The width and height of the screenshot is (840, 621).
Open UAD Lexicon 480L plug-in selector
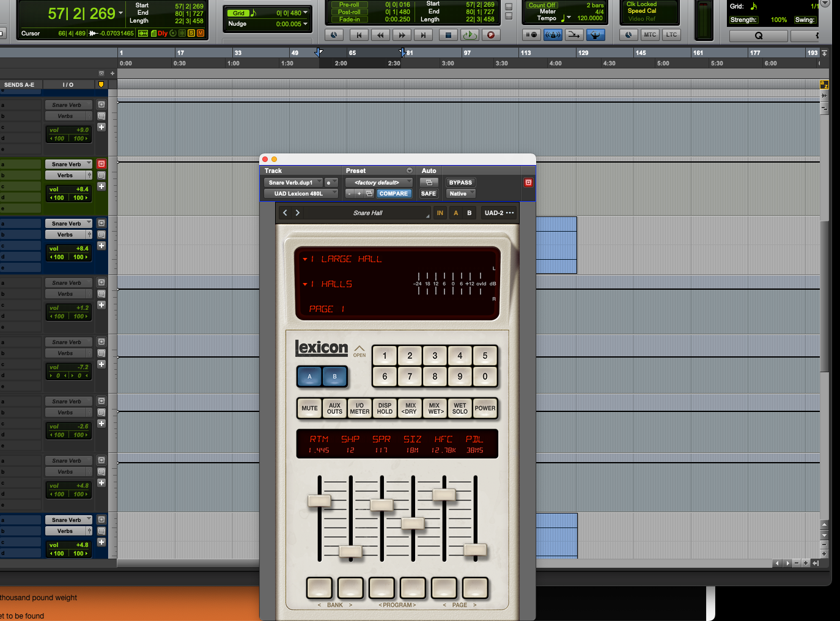[x=301, y=194]
